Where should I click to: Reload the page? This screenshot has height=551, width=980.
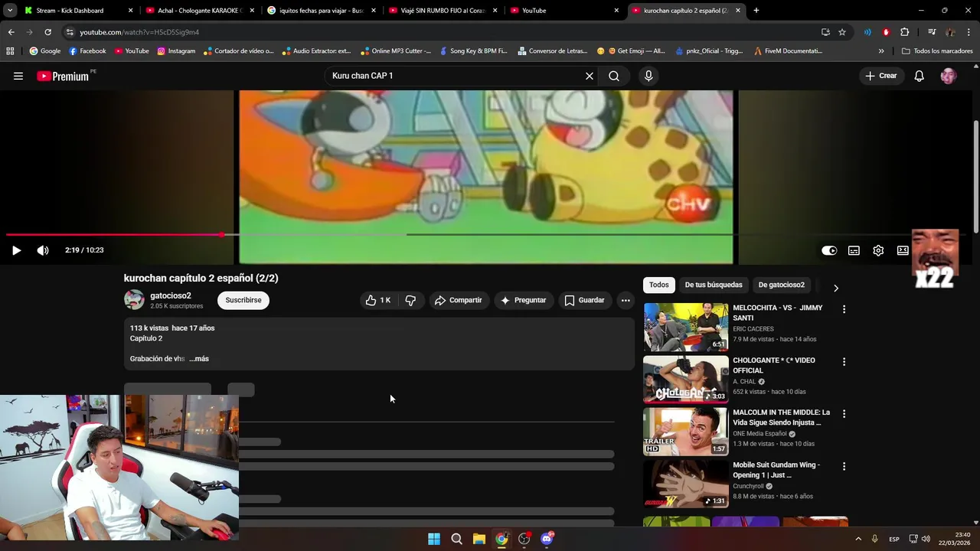pyautogui.click(x=47, y=32)
